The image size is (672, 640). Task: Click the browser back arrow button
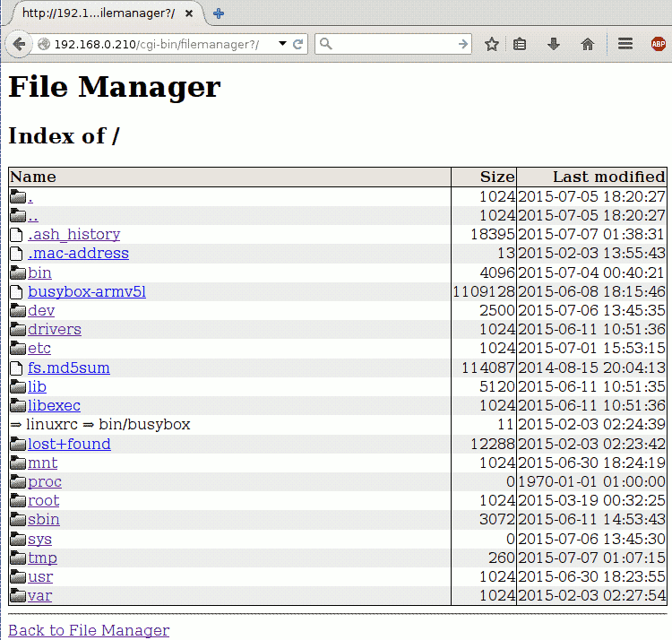click(19, 44)
